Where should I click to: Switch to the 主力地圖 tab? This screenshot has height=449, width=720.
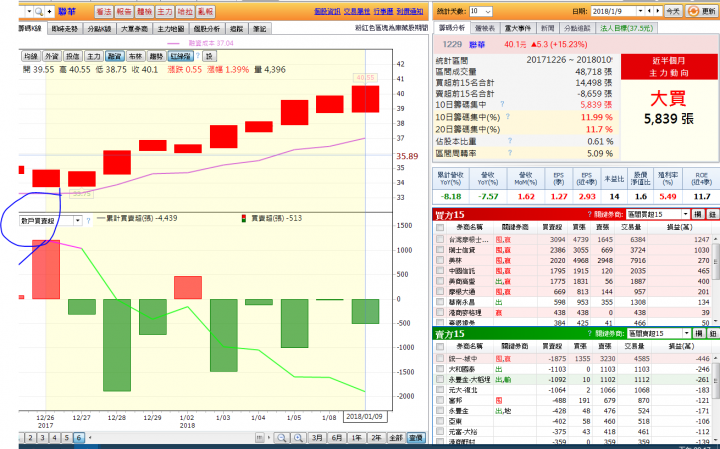click(x=170, y=28)
